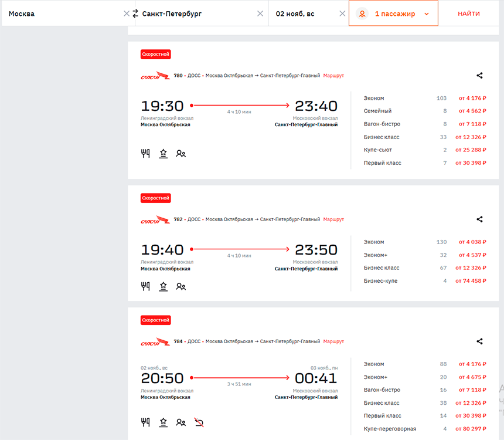Screen dimensions: 504x440
Task: Click the Москва departure input field
Action: pos(62,13)
